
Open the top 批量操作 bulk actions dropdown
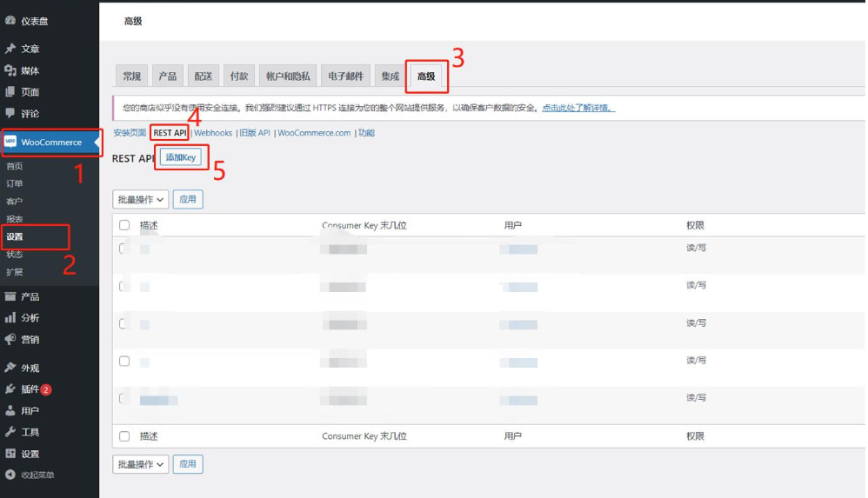(140, 199)
